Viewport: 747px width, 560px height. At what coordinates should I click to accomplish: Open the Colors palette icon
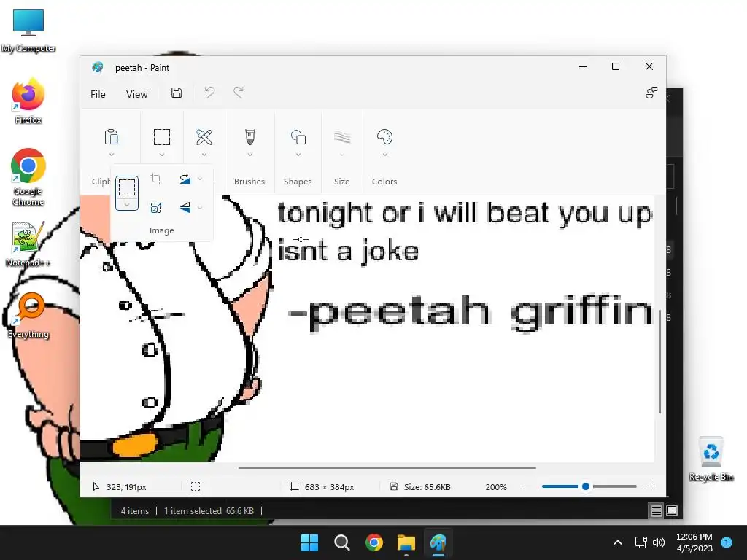pyautogui.click(x=384, y=137)
